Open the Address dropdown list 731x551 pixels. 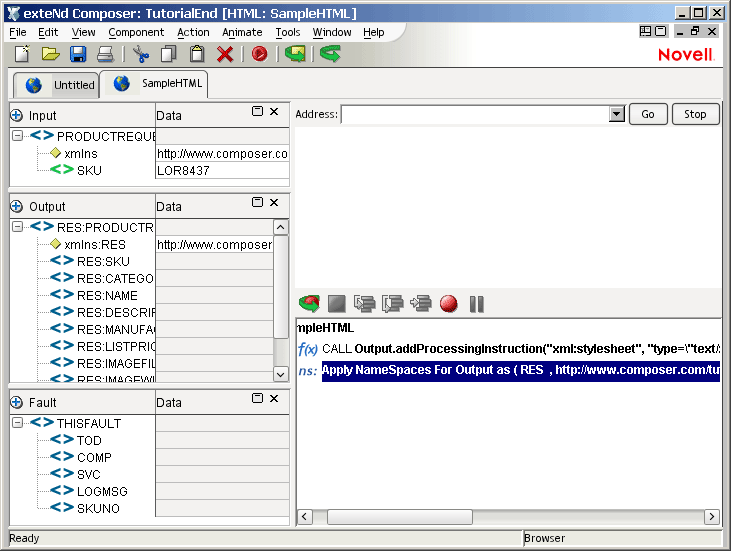616,114
